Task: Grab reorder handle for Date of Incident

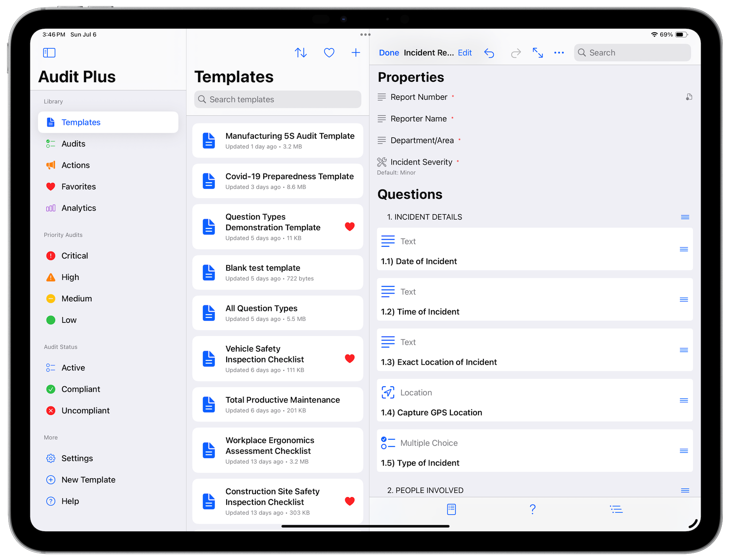Action: (x=684, y=249)
